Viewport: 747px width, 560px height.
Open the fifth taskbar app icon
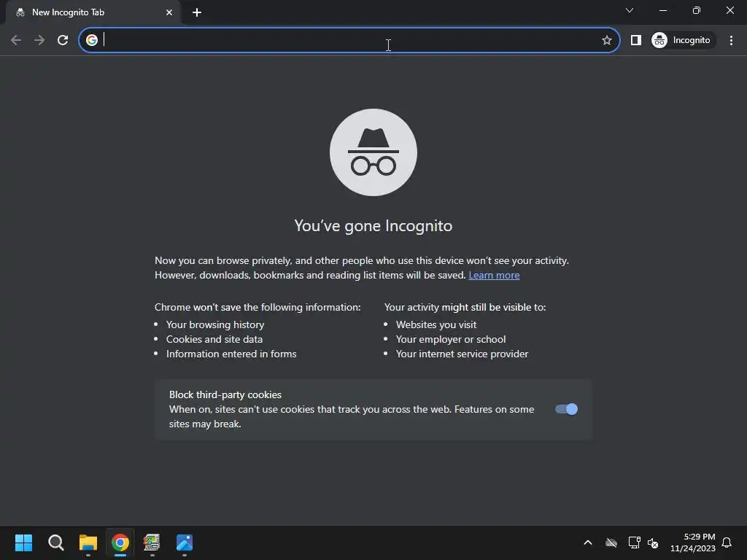[152, 542]
